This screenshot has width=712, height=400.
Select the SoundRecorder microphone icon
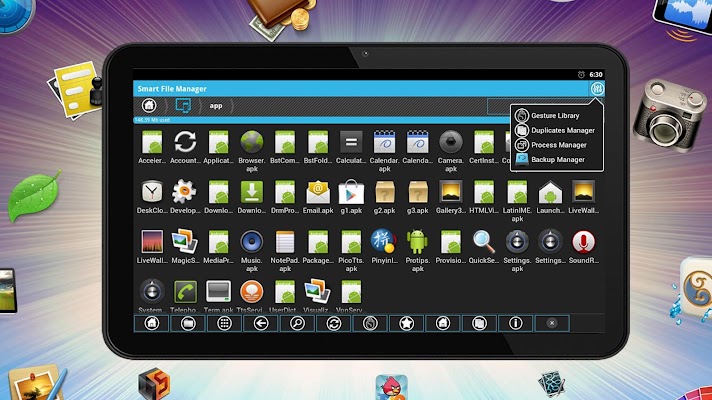[583, 242]
